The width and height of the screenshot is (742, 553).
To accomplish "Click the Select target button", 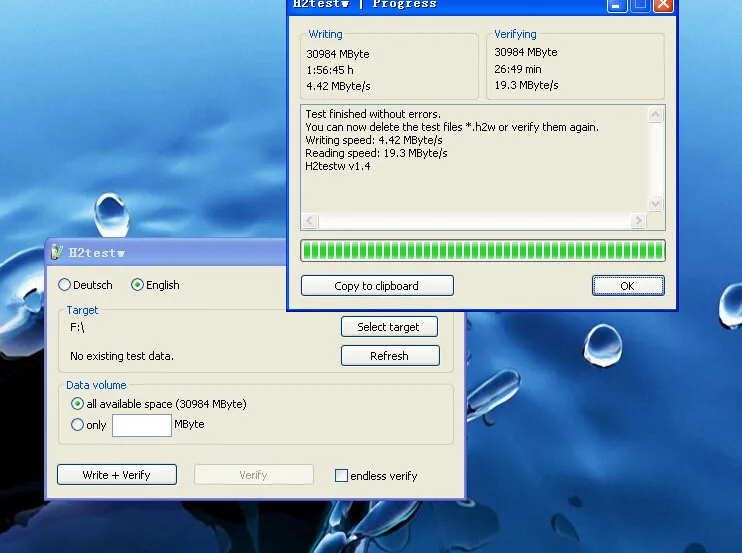I will (389, 327).
